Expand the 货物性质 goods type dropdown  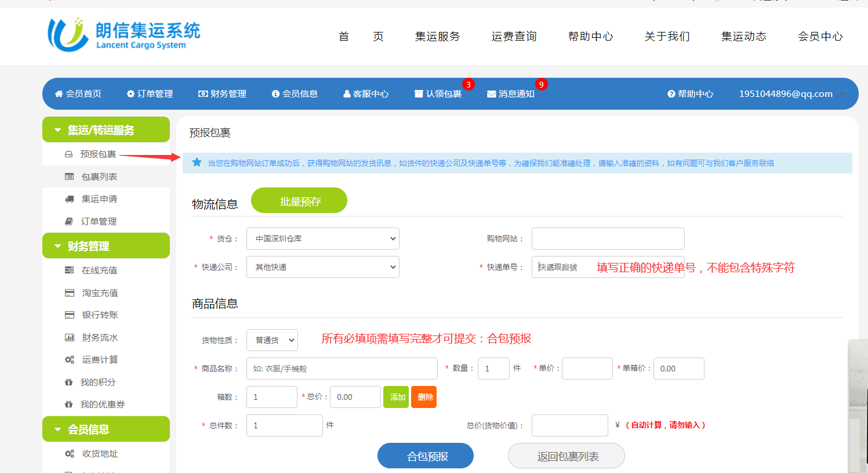tap(272, 340)
